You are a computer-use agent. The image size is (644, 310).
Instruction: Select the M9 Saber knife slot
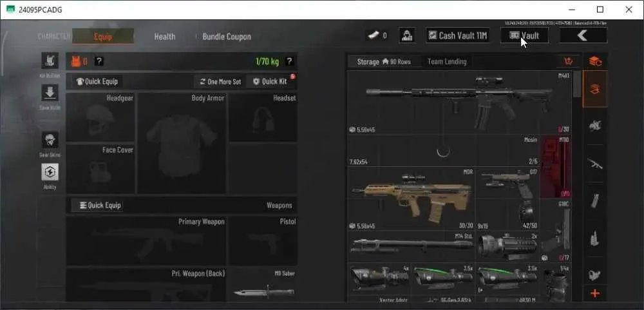point(263,284)
